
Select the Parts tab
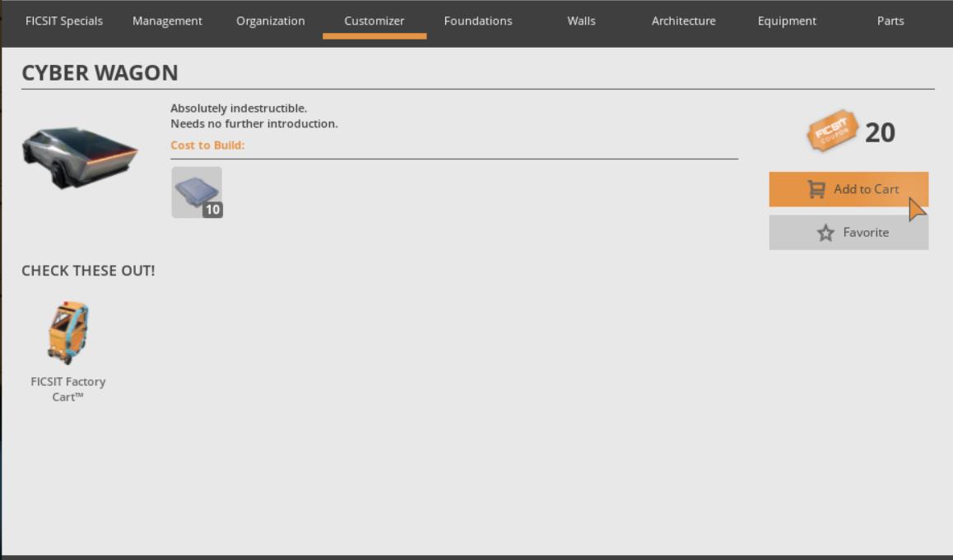(x=890, y=21)
